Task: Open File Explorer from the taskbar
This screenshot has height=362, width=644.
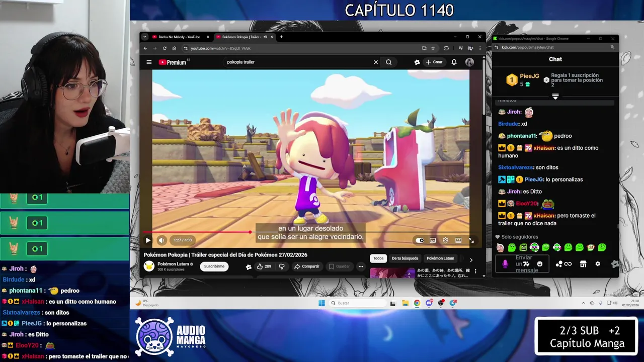Action: pyautogui.click(x=405, y=303)
